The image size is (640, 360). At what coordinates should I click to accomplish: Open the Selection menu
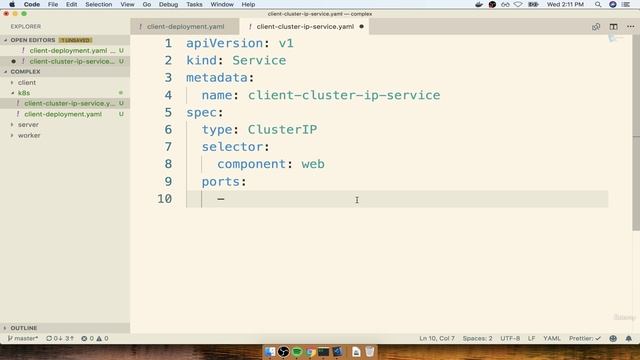(98, 4)
